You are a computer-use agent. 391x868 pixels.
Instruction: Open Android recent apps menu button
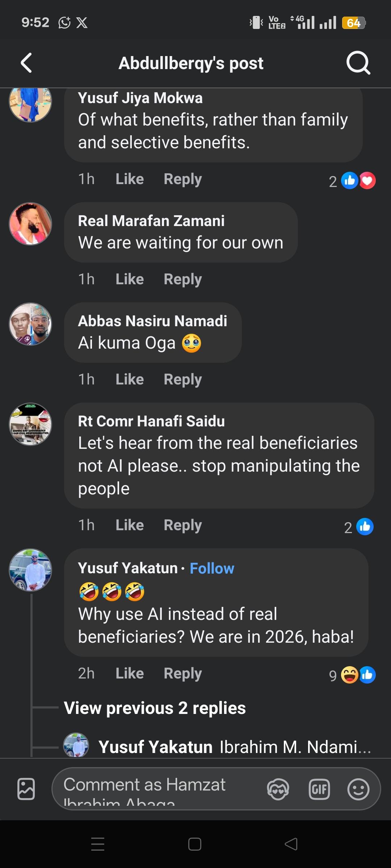(98, 844)
